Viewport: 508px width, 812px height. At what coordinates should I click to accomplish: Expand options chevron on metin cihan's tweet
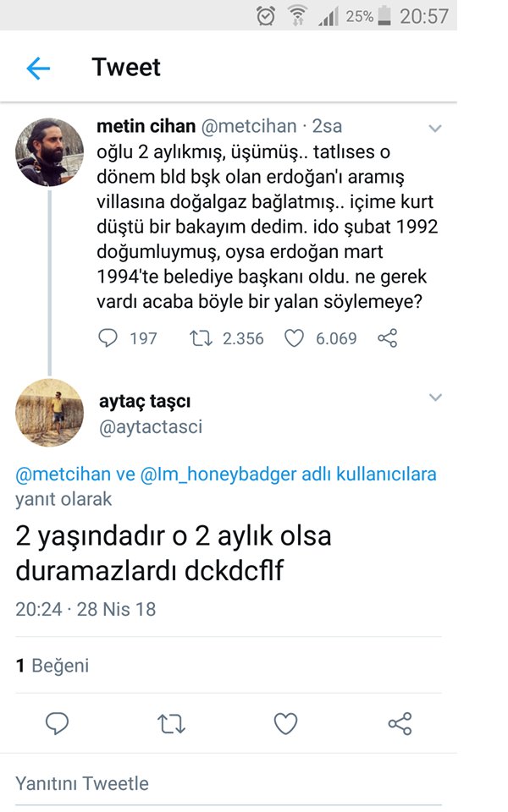(435, 129)
